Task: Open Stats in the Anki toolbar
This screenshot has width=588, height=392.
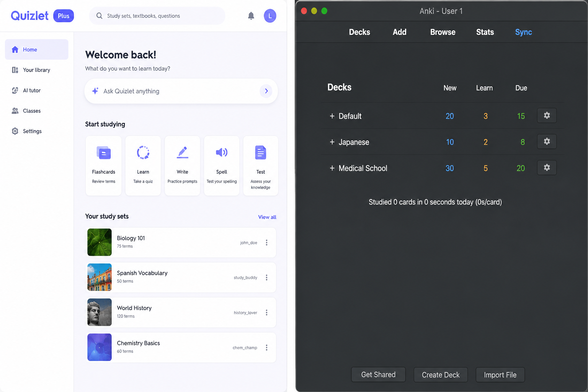Action: 485,32
